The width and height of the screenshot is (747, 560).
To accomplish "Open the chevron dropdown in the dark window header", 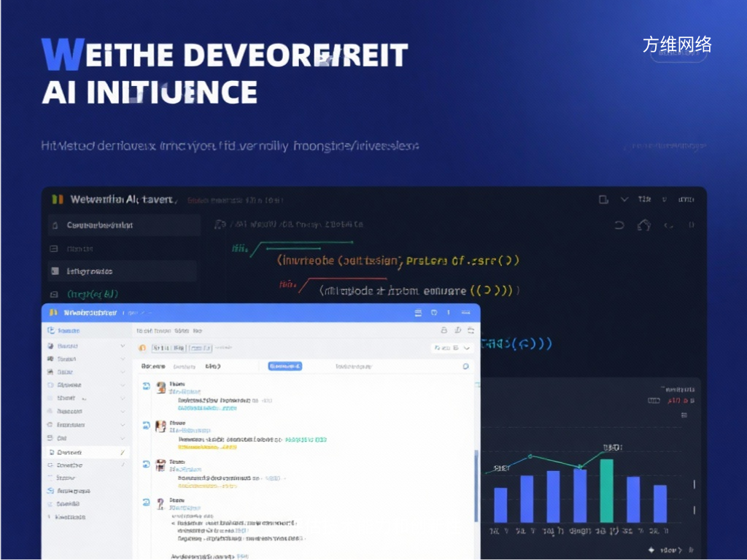I will [624, 199].
